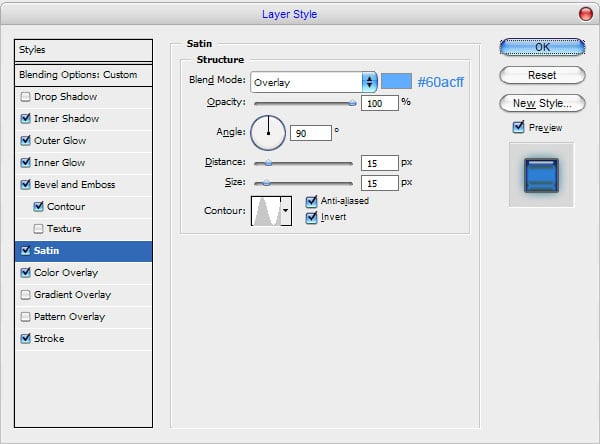Uncheck the Invert checkbox
This screenshot has height=444, width=600.
click(311, 217)
